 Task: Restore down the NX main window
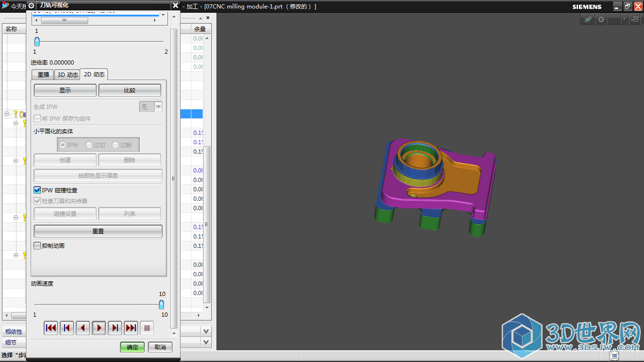click(x=627, y=6)
